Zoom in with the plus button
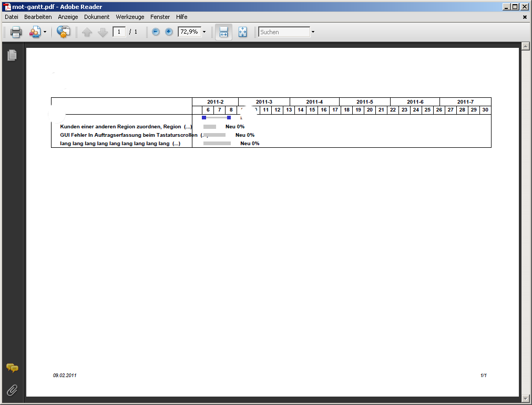 pos(169,32)
